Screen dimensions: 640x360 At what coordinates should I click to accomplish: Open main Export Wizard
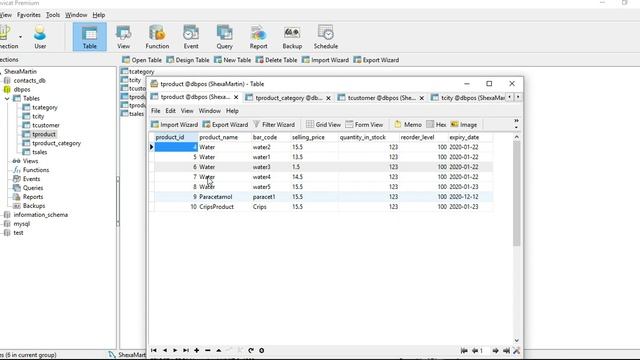376,60
